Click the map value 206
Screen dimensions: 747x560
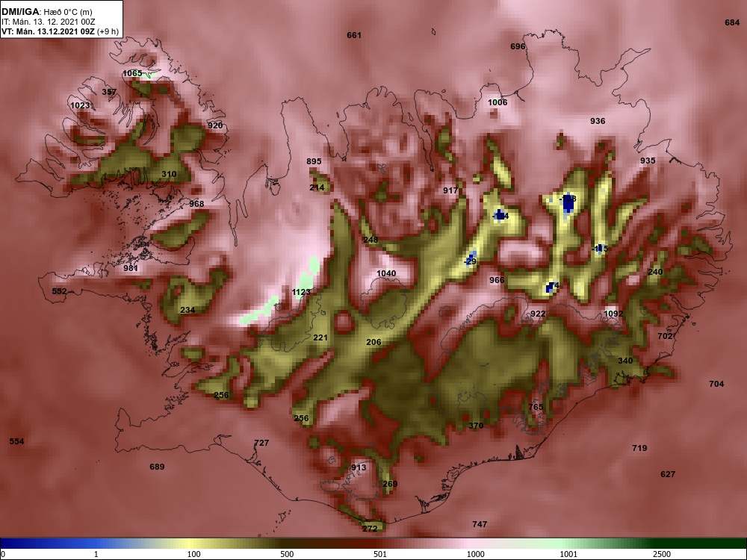point(374,342)
